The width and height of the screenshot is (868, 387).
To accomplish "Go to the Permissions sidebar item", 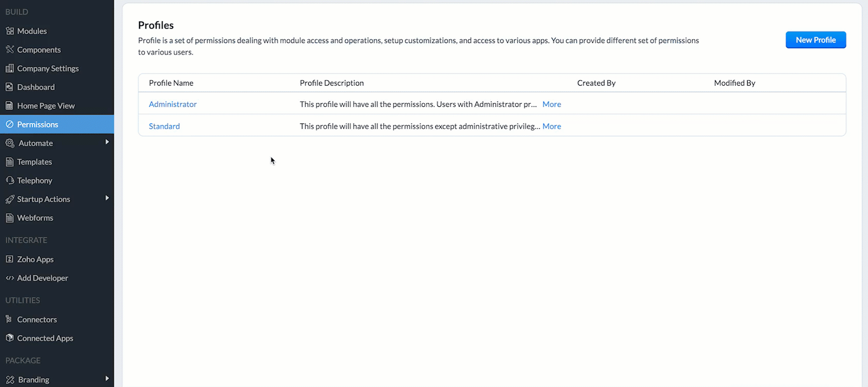I will point(37,125).
